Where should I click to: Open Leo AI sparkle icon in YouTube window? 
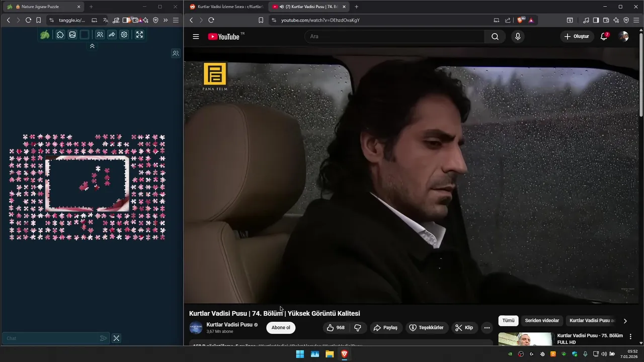[x=616, y=20]
